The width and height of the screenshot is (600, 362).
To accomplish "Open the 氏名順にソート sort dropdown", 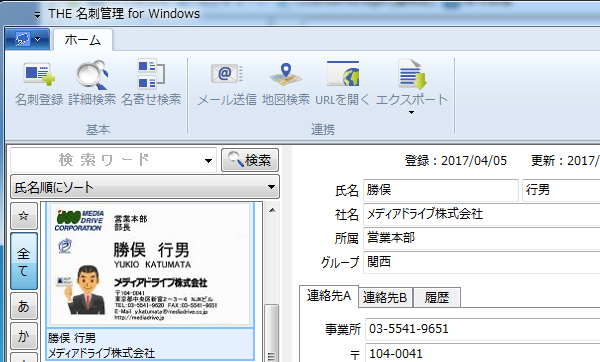I will coord(145,187).
